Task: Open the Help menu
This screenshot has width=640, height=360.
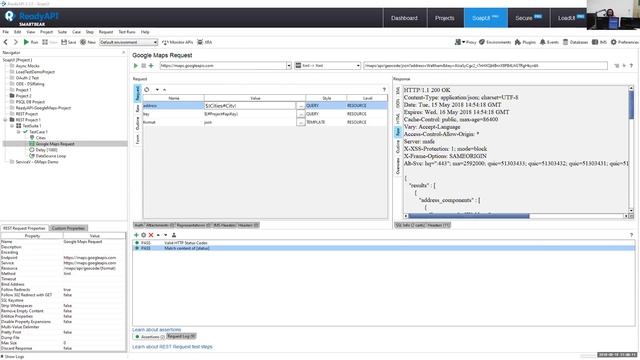Action: pyautogui.click(x=145, y=32)
